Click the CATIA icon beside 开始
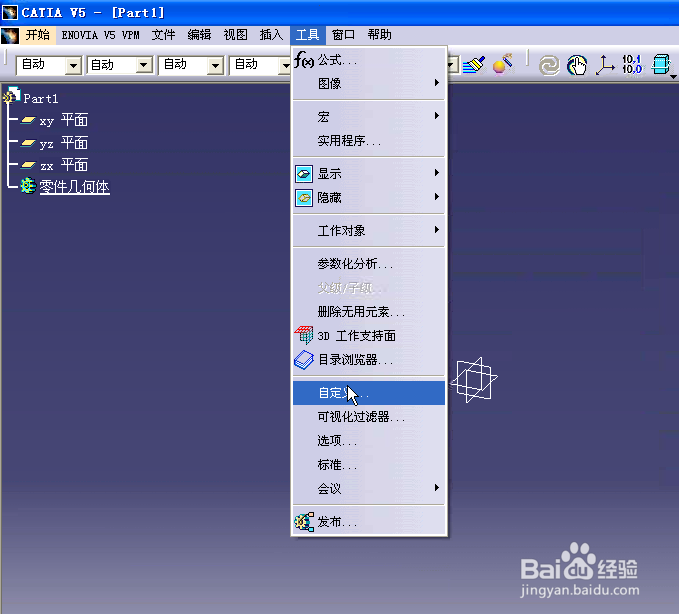Image resolution: width=679 pixels, height=614 pixels. pyautogui.click(x=10, y=36)
